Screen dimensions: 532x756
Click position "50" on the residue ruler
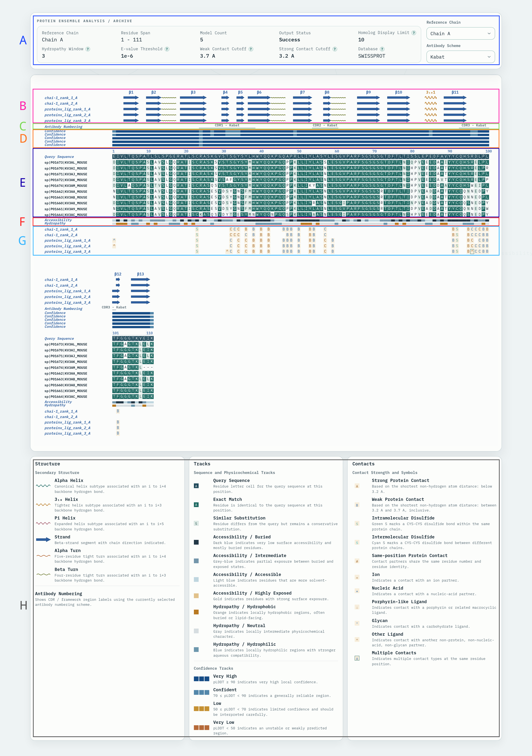299,152
